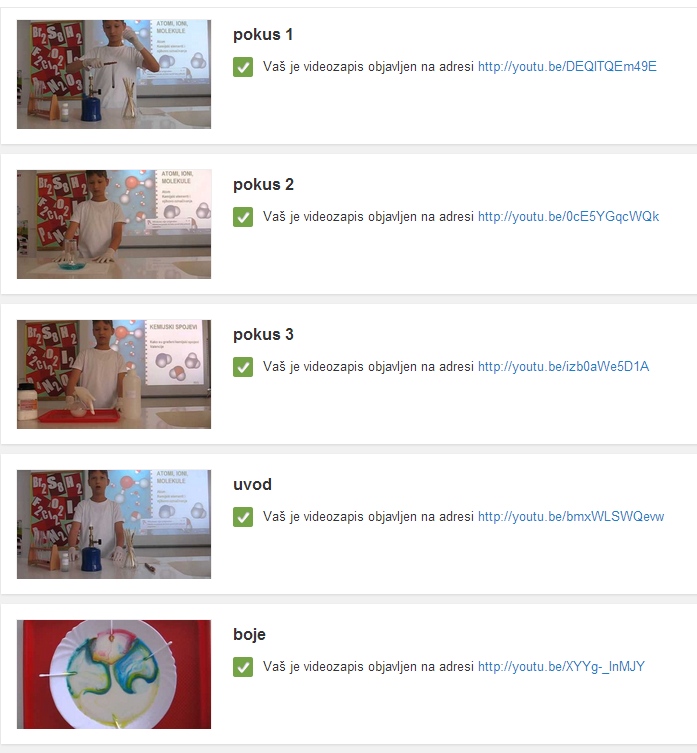697x753 pixels.
Task: Open the pokus 3 video thumbnail
Action: pos(114,374)
